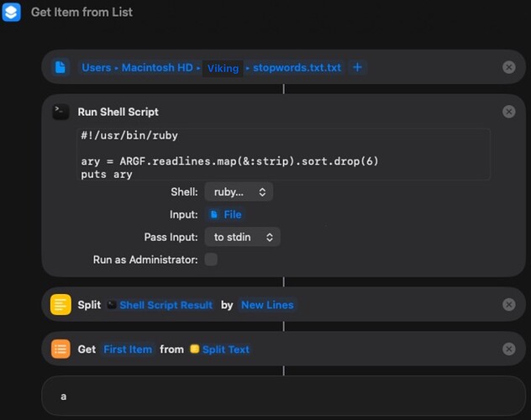The height and width of the screenshot is (420, 531).
Task: Open the Users path segment
Action: 96,68
